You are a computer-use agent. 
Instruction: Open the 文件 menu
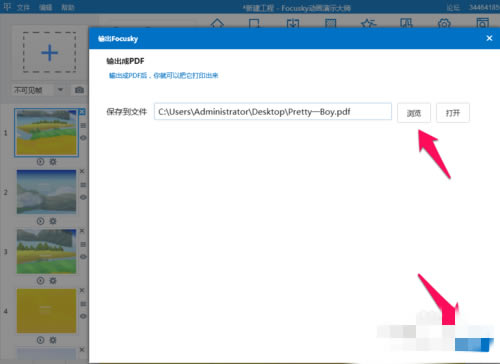tap(23, 7)
